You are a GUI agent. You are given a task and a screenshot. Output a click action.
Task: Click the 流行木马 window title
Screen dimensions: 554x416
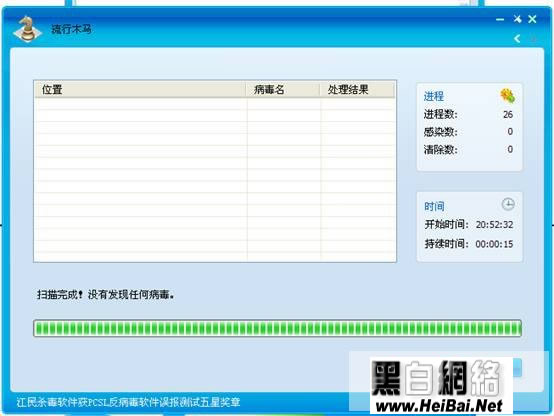pos(71,29)
